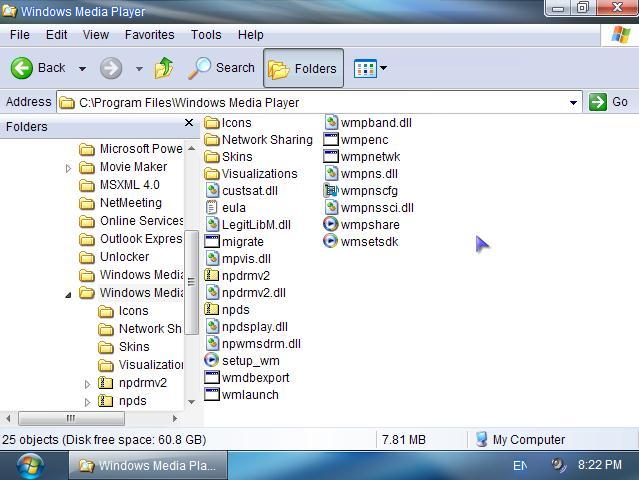
Task: Select the wmpshare file
Action: click(361, 225)
